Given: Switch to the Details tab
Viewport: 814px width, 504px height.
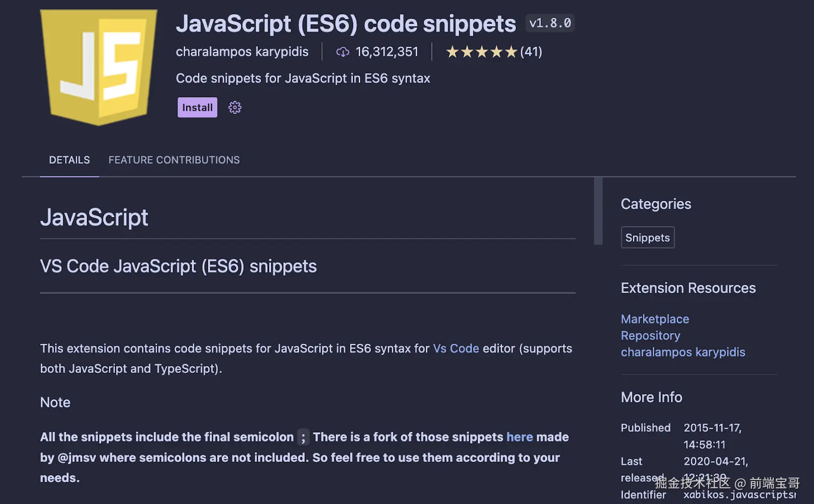Looking at the screenshot, I should pos(69,160).
